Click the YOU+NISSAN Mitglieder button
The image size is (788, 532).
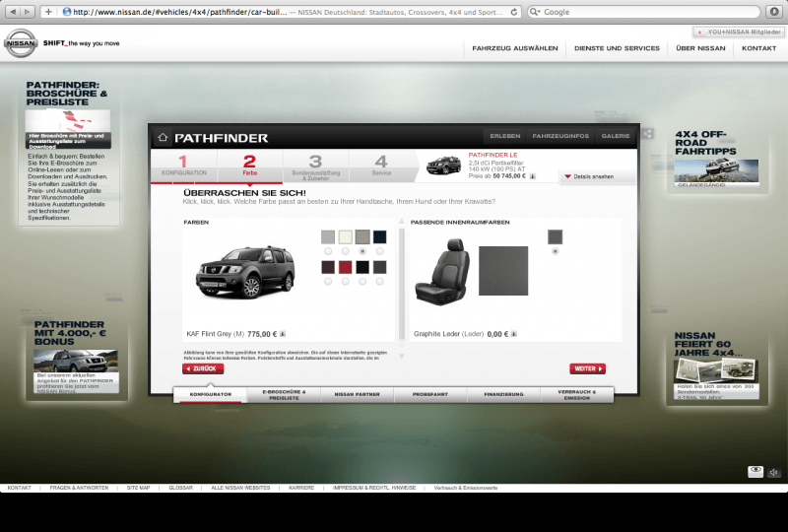pyautogui.click(x=738, y=33)
